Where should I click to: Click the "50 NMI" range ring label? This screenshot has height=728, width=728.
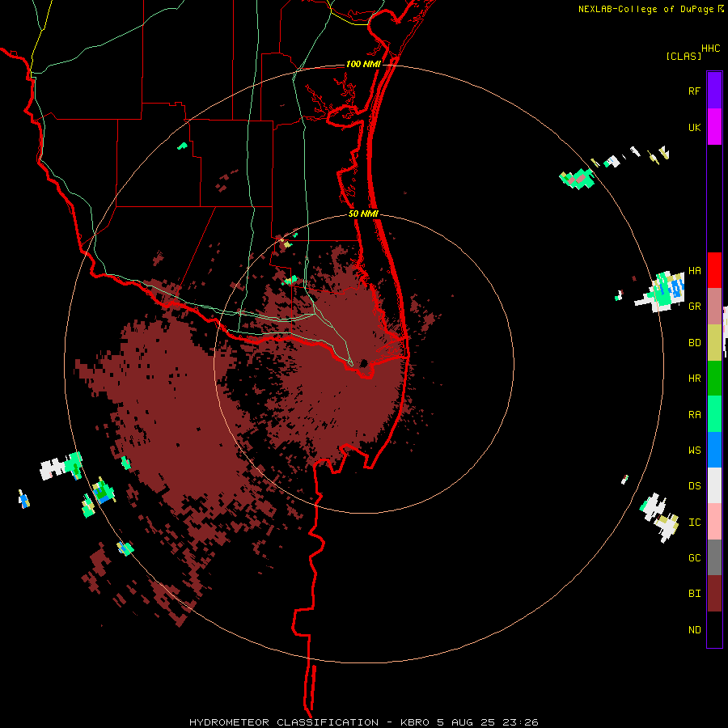[x=363, y=214]
